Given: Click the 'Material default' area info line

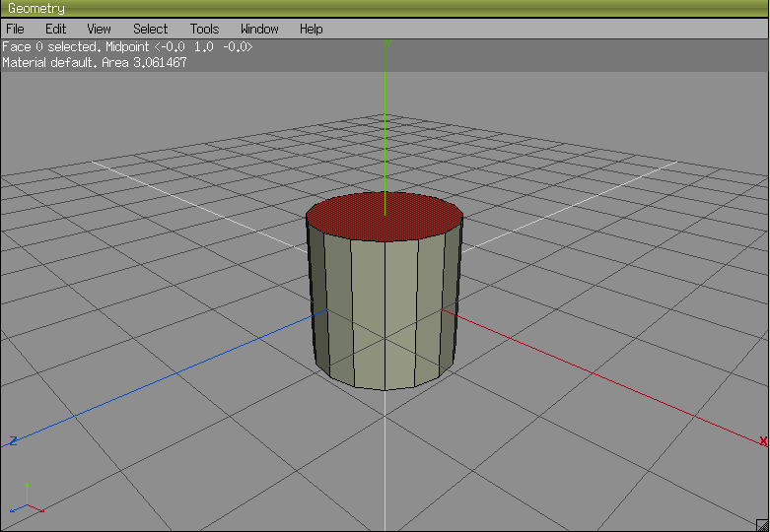Looking at the screenshot, I should click(95, 62).
